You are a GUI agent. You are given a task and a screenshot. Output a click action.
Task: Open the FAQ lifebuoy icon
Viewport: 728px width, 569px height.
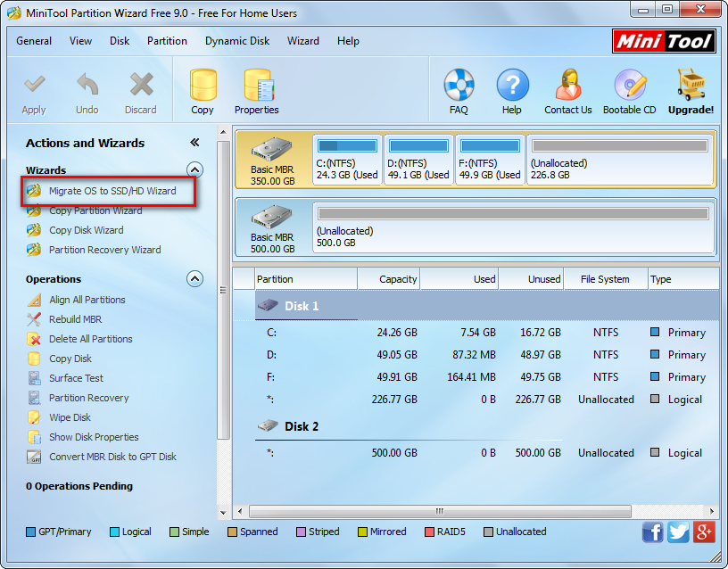click(x=459, y=85)
